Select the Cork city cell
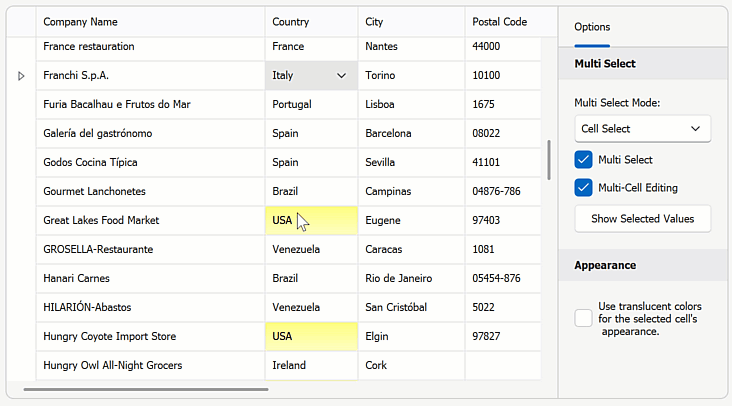The height and width of the screenshot is (406, 732). 411,365
